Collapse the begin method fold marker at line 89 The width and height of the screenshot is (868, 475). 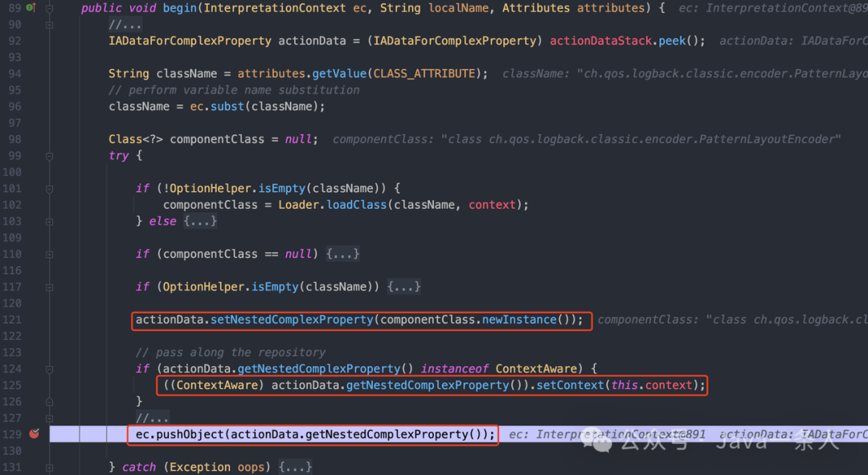pyautogui.click(x=49, y=9)
